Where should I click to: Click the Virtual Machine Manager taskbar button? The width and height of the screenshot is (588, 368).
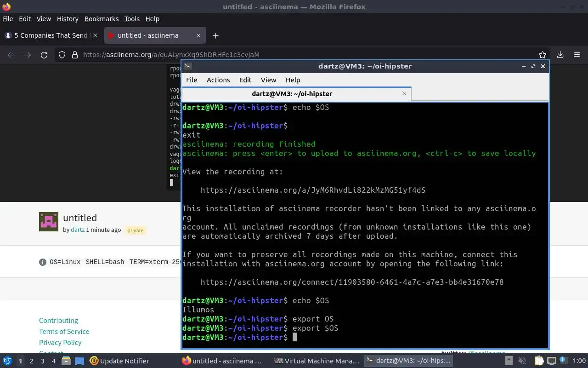point(316,361)
